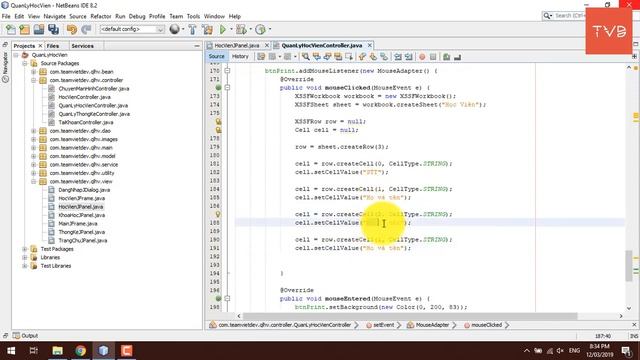Image resolution: width=640 pixels, height=360 pixels.
Task: Uncomment selected lines
Action: click(457, 57)
